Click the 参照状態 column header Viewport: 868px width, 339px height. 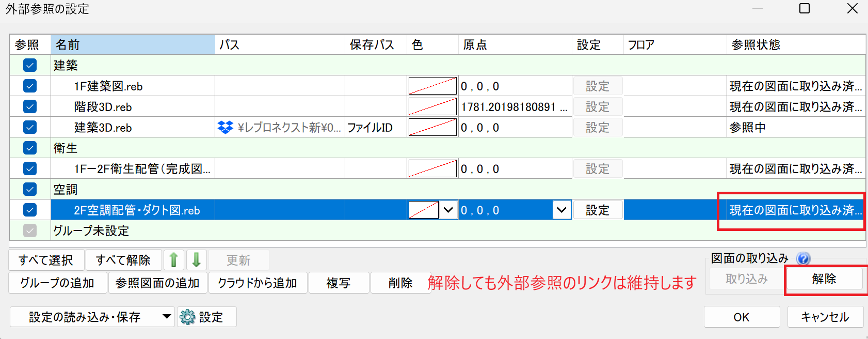point(795,45)
